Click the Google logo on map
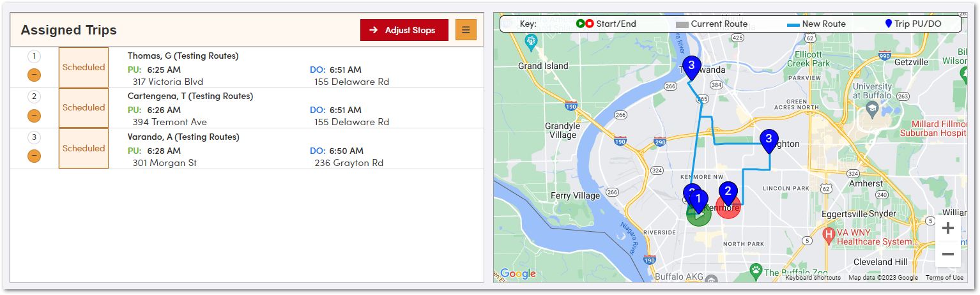The image size is (980, 295). tap(517, 274)
